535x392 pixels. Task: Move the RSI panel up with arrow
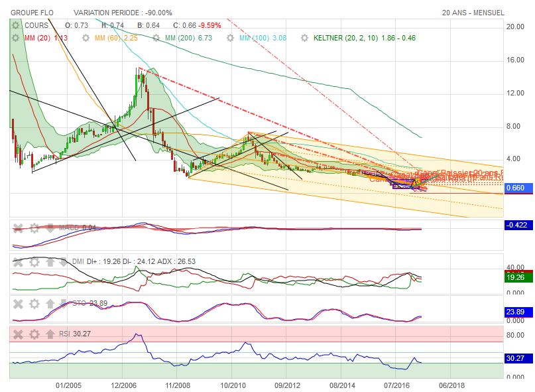pyautogui.click(x=50, y=334)
